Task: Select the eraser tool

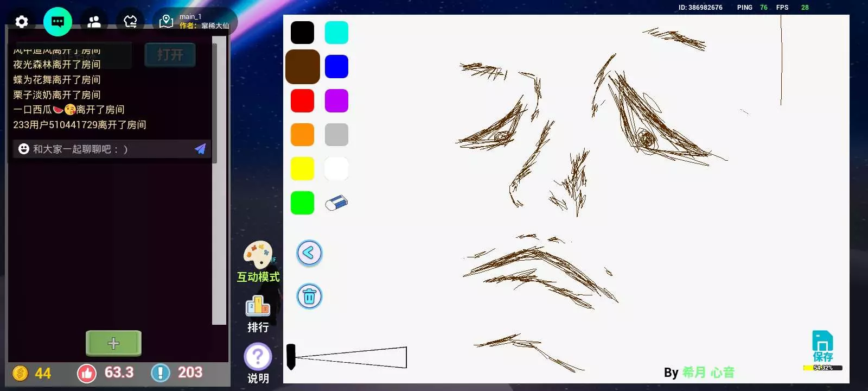Action: coord(336,203)
